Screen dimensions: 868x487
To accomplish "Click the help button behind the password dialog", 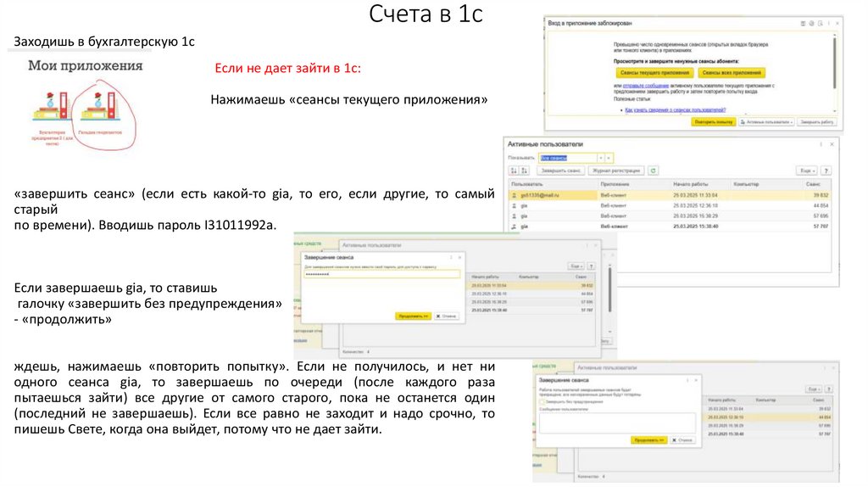I will pyautogui.click(x=591, y=266).
